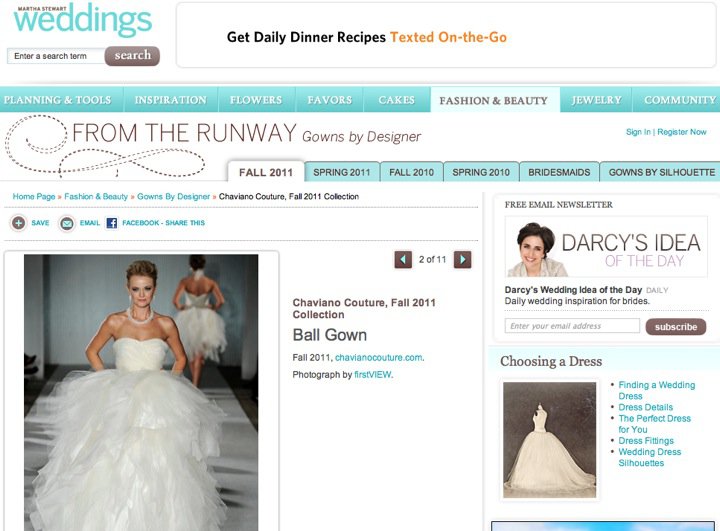Click the Save plus icon
Image resolution: width=720 pixels, height=531 pixels.
tap(18, 223)
